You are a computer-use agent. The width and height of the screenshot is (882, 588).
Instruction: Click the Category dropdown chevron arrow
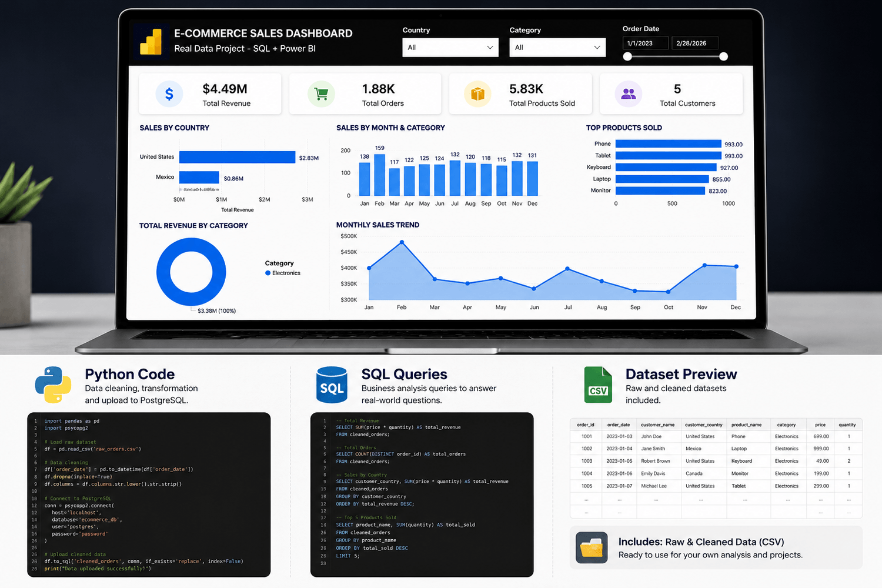[597, 48]
